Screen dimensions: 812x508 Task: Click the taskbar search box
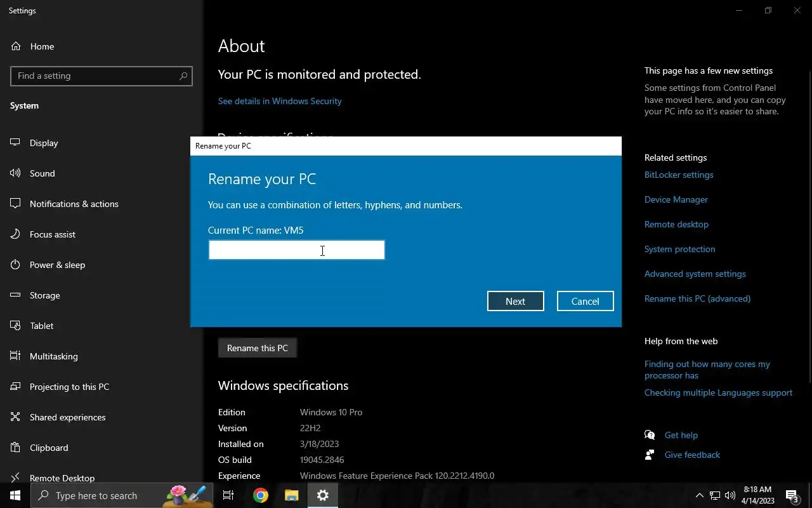122,495
